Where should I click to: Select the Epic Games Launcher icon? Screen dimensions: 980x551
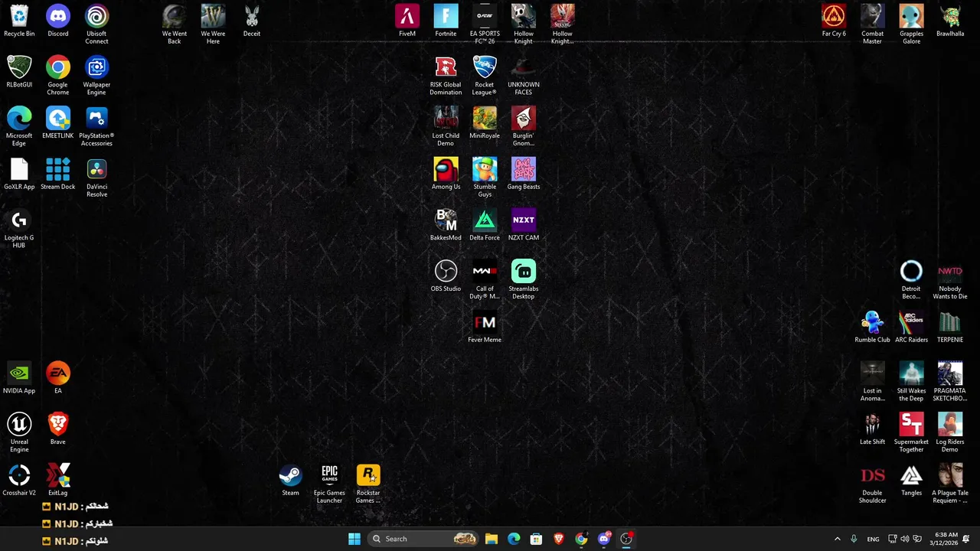coord(329,484)
